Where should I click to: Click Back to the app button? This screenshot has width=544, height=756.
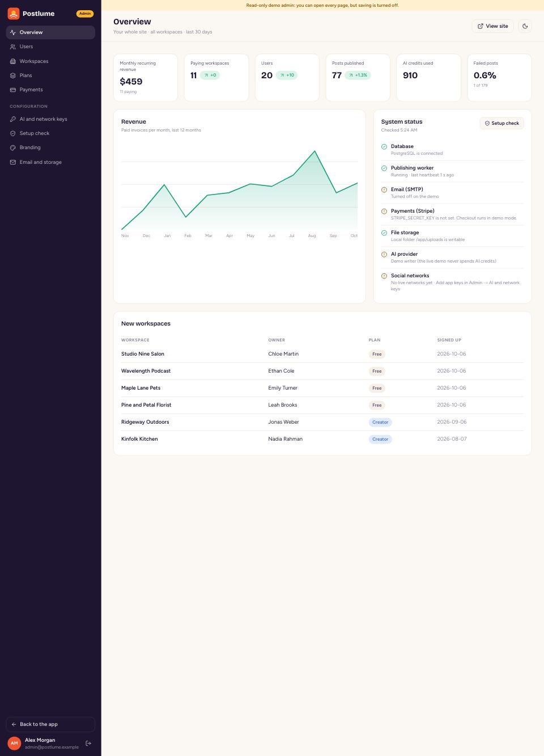(50, 724)
